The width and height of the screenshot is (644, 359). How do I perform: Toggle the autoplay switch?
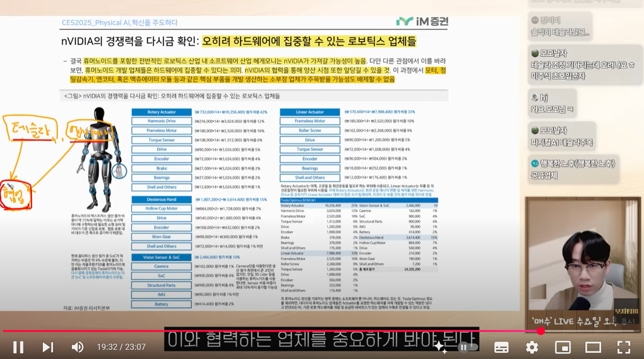click(x=469, y=347)
